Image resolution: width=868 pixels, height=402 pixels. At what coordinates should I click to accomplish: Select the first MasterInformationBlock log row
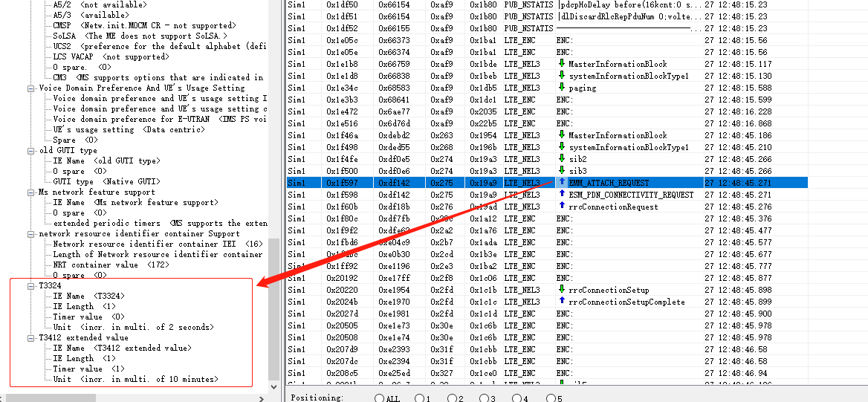point(617,64)
